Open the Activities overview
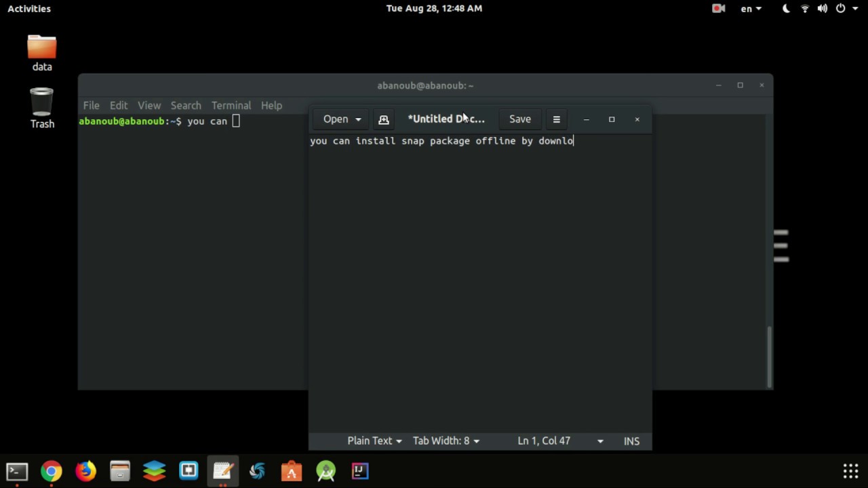Screen dimensions: 868x488 (29, 9)
